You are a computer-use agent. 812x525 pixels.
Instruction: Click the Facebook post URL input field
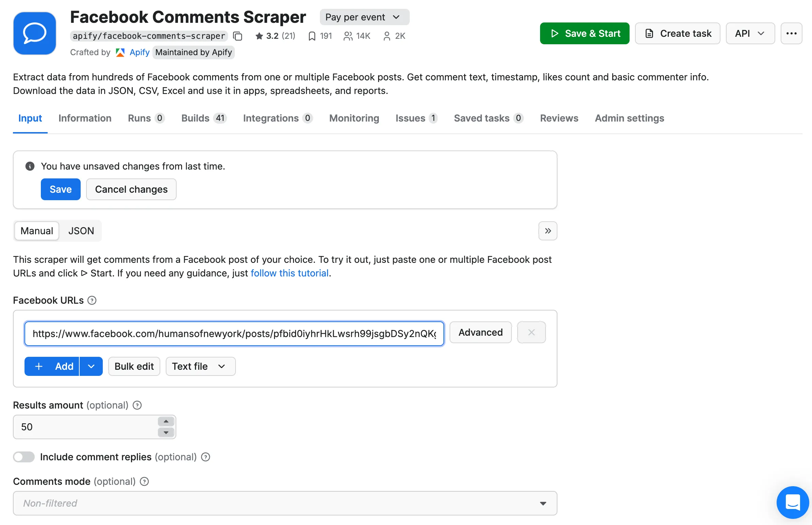pos(234,333)
